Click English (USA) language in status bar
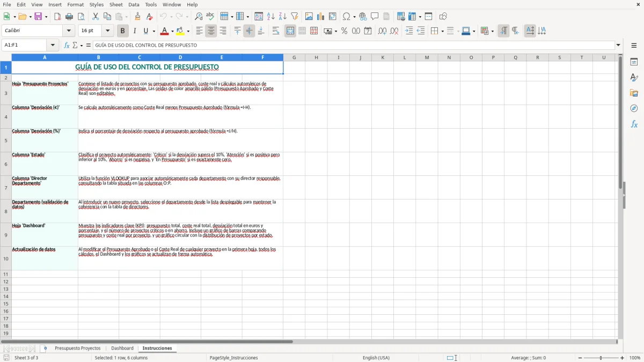Screen dimensions: 644x362 [376, 358]
